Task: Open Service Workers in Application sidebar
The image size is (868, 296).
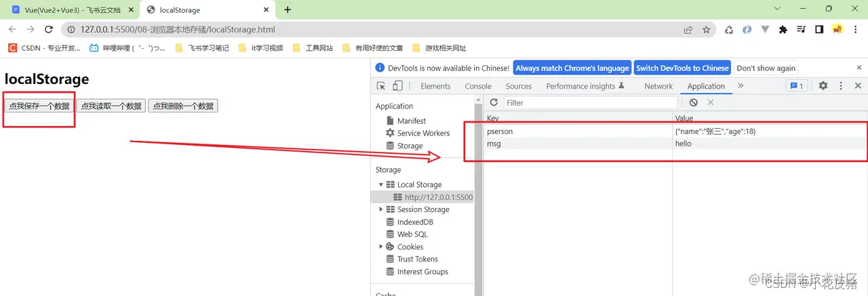Action: click(423, 133)
